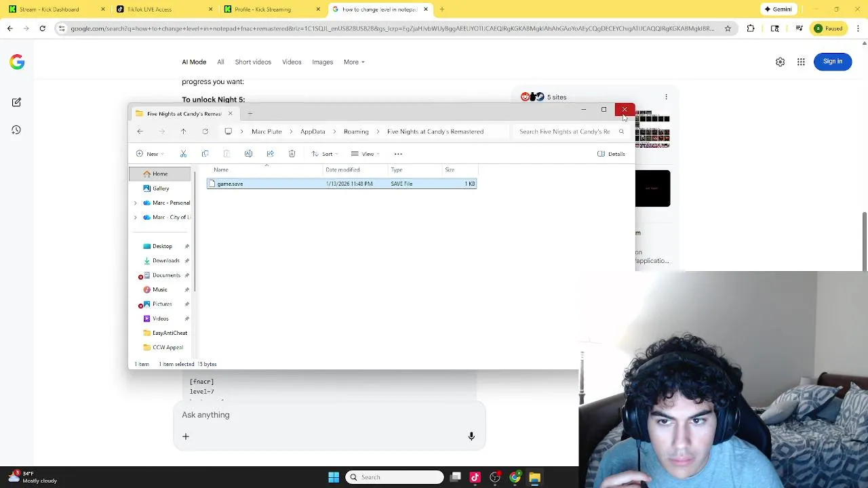Image resolution: width=868 pixels, height=488 pixels.
Task: Open the More dropdown in Google search filters
Action: 354,62
